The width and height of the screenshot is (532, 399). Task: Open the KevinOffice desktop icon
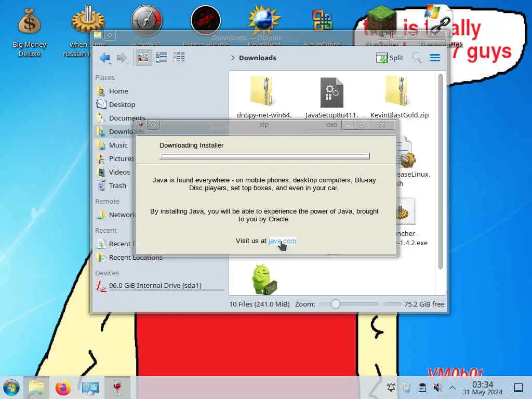322,20
